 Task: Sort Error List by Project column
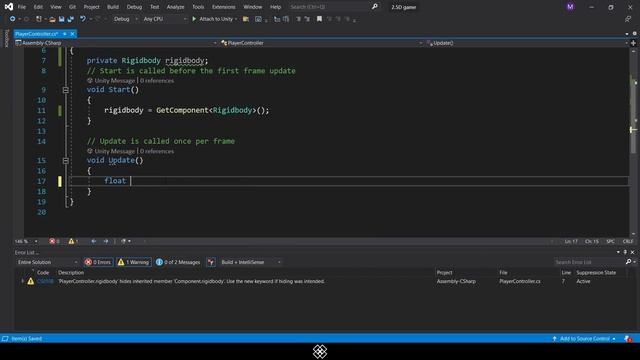[x=444, y=272]
